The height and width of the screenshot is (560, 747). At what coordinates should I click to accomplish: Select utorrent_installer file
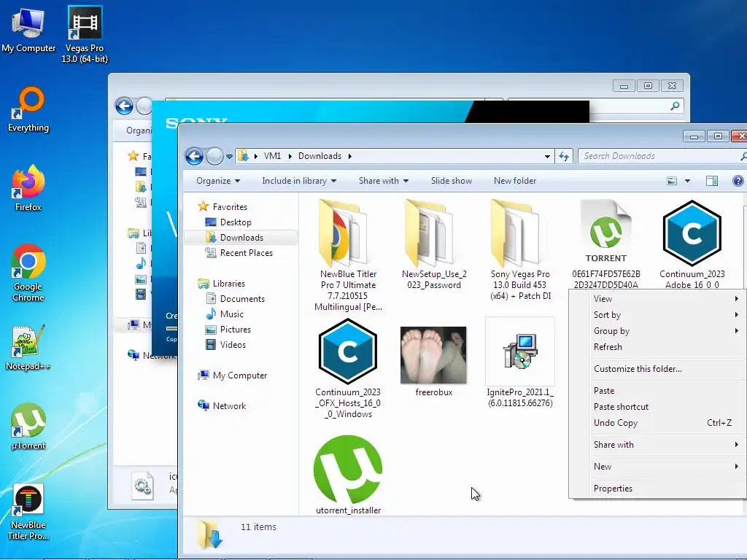coord(348,475)
